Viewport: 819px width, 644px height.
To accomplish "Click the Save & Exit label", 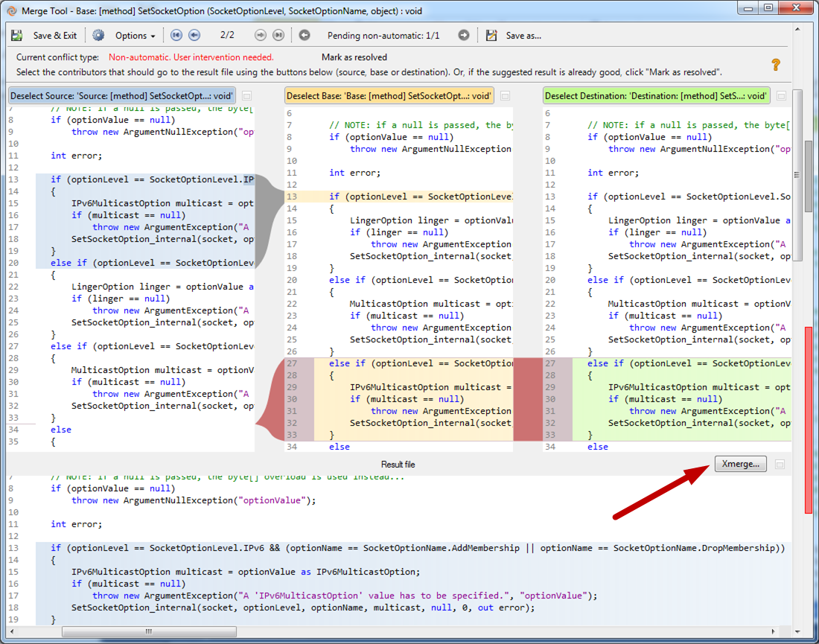I will point(55,36).
